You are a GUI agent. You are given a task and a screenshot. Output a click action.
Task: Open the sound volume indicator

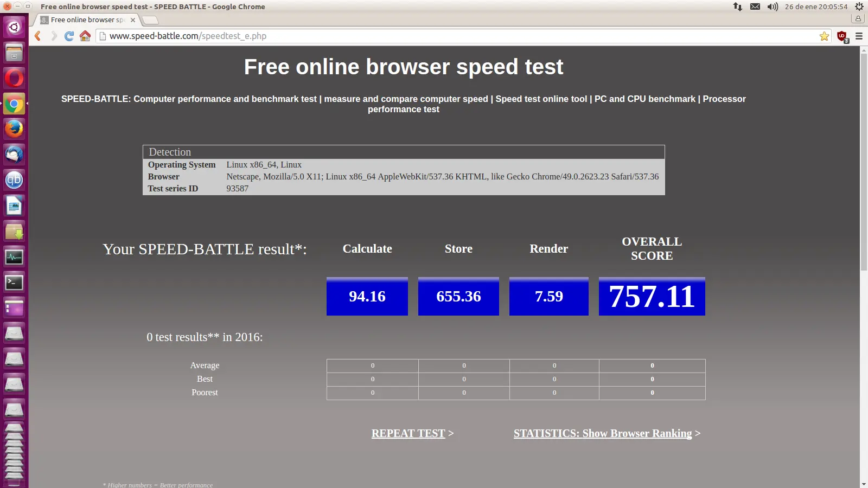click(773, 7)
